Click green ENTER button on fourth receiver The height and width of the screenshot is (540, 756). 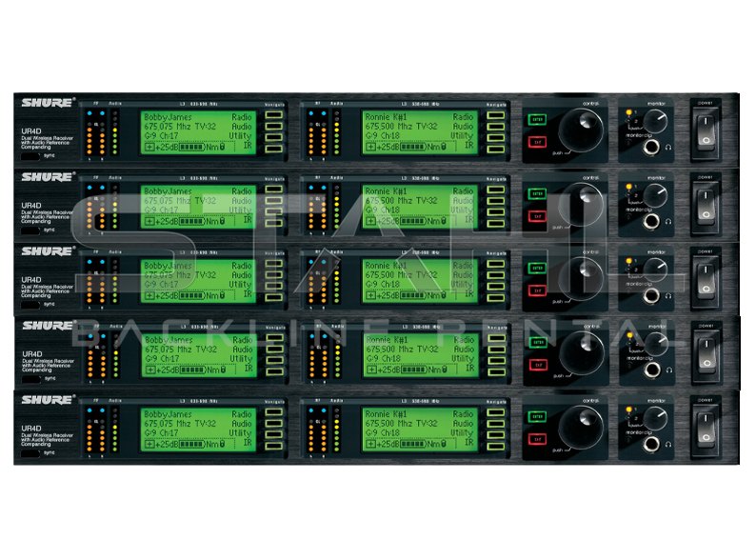(538, 342)
